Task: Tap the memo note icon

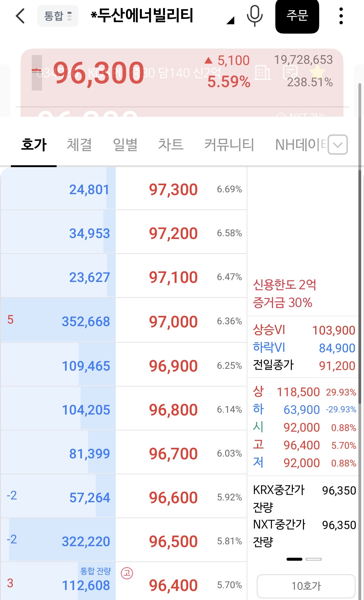Action: click(290, 73)
